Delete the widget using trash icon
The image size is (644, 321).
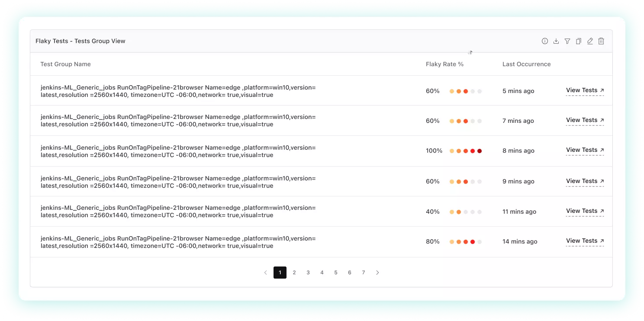pyautogui.click(x=601, y=41)
